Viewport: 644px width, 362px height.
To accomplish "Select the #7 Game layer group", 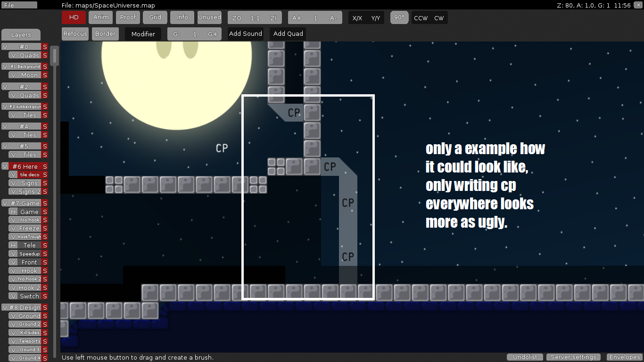I will [x=25, y=203].
